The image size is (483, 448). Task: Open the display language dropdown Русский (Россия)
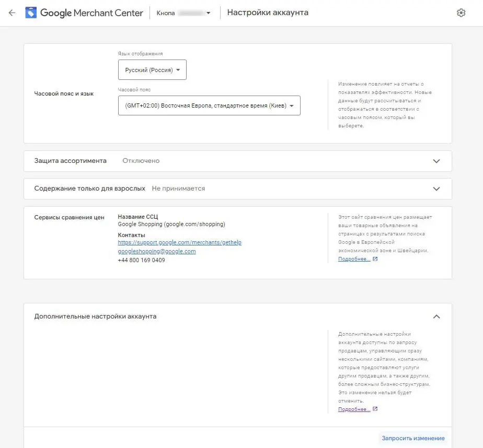(x=152, y=70)
